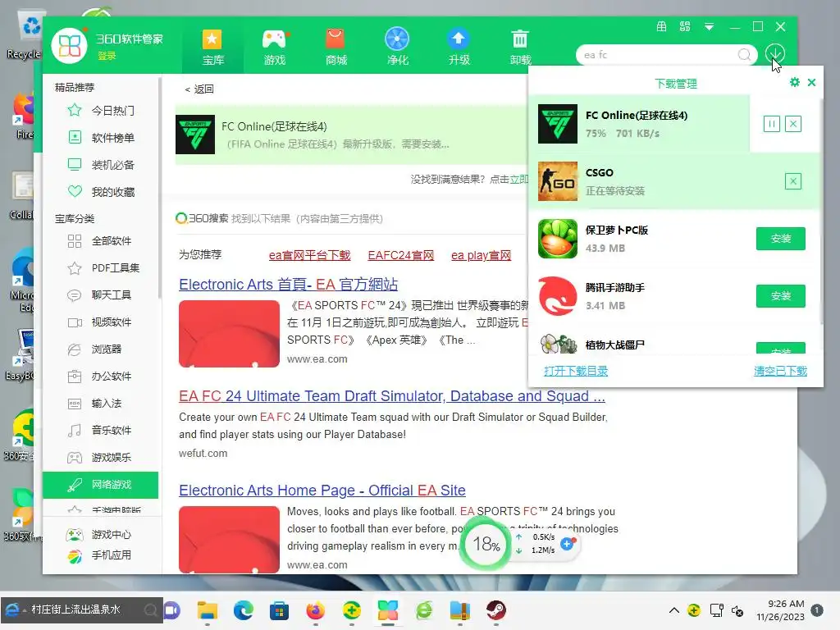Open EA FC 24 Ultimate Team Draft result
The height and width of the screenshot is (630, 840).
392,396
